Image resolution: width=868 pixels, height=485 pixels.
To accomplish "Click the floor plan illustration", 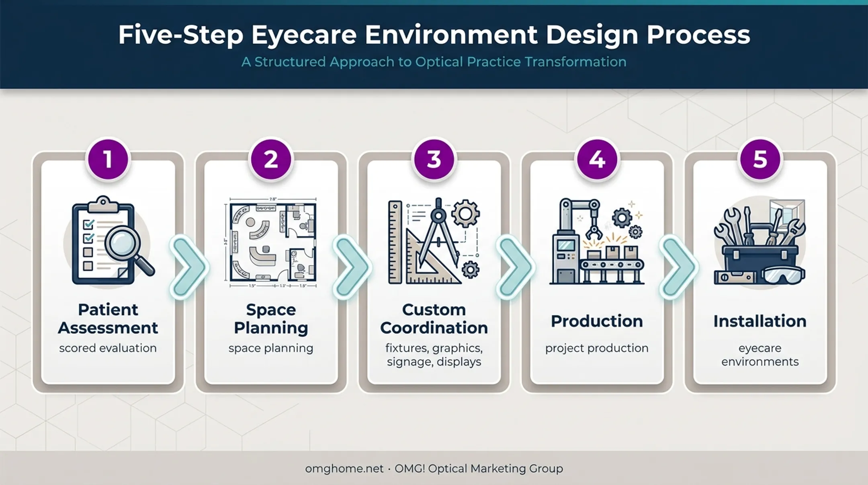I will (271, 242).
